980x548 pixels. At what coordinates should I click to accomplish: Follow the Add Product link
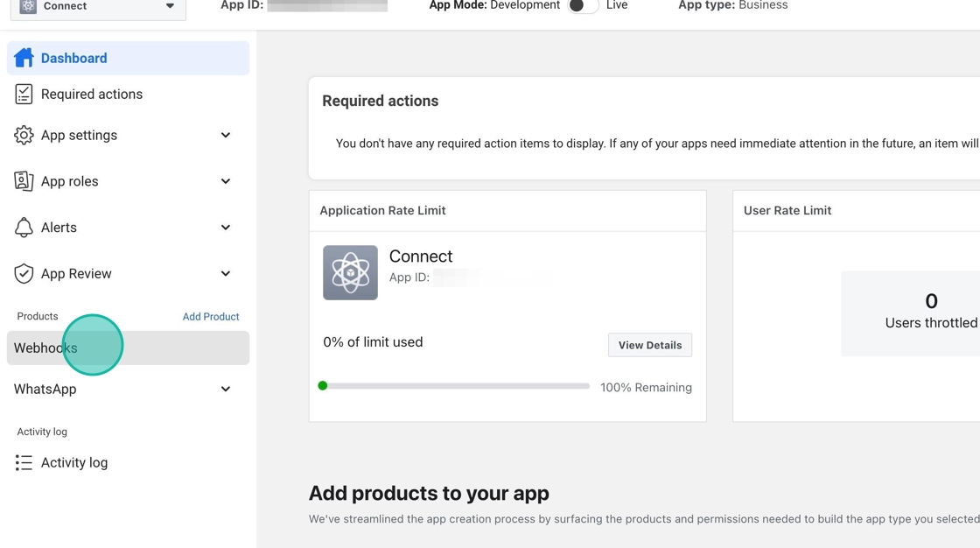tap(211, 317)
